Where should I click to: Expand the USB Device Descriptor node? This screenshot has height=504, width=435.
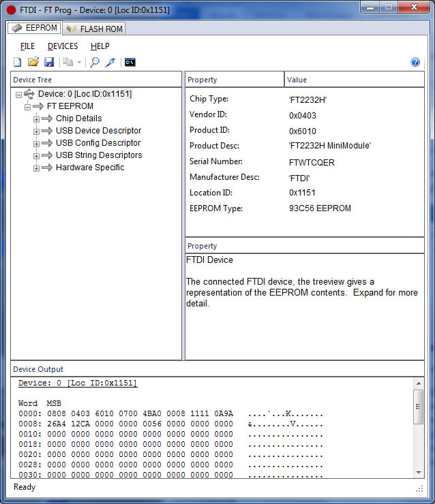click(36, 131)
